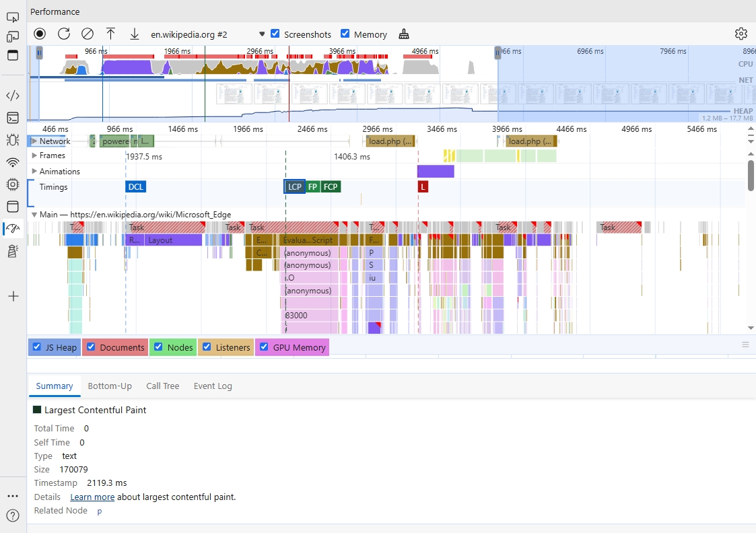Select the red L load marker

[423, 187]
